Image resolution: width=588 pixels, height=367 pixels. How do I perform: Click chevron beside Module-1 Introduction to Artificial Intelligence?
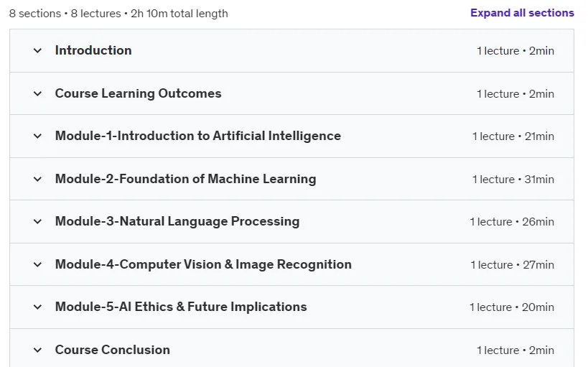click(37, 136)
